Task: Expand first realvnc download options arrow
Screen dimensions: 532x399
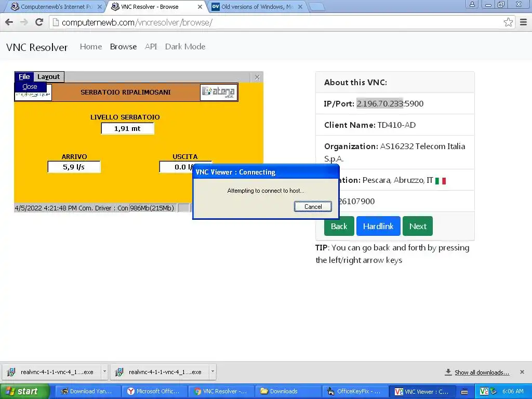Action: click(104, 372)
